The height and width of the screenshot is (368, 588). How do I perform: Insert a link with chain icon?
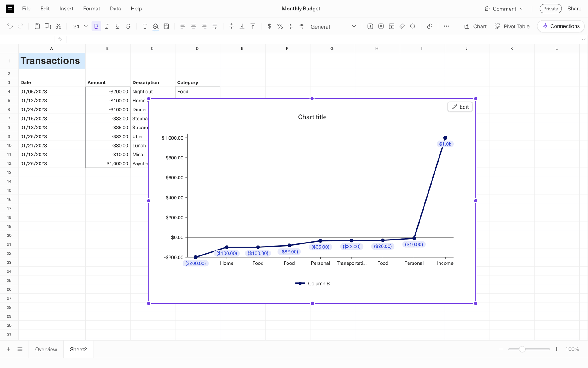coord(430,26)
